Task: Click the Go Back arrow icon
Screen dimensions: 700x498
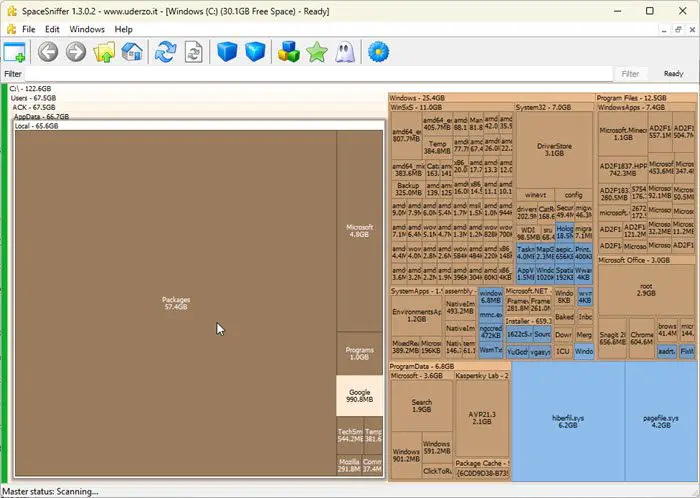Action: [48, 52]
